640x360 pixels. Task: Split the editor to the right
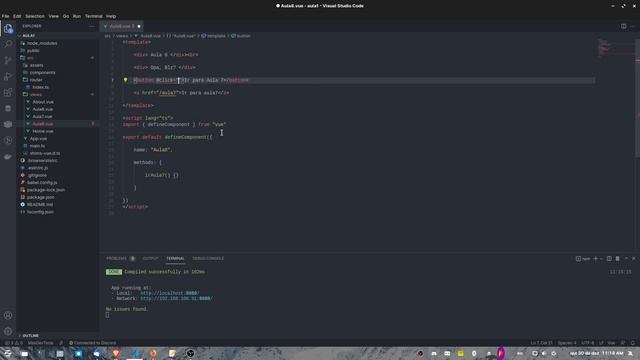(x=624, y=26)
